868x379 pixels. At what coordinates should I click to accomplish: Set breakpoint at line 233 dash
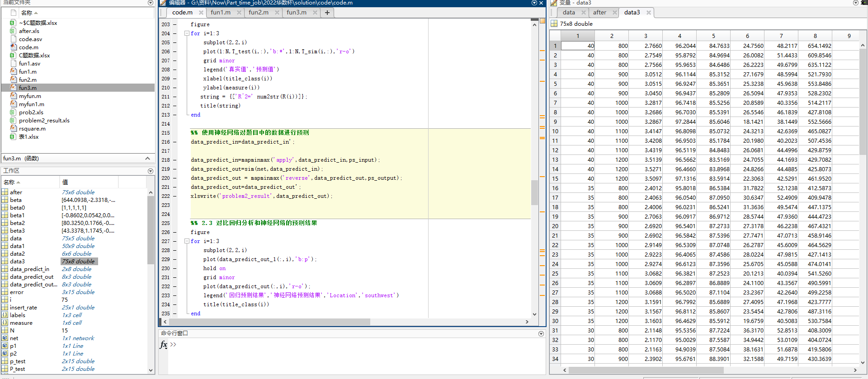pos(175,295)
